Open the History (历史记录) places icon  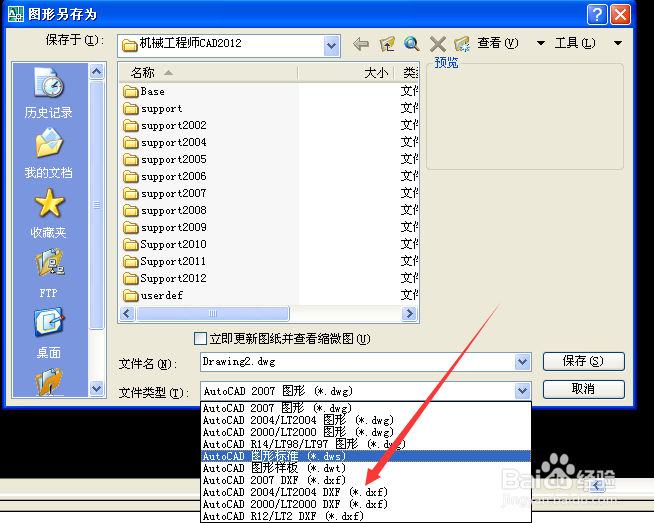tap(49, 82)
